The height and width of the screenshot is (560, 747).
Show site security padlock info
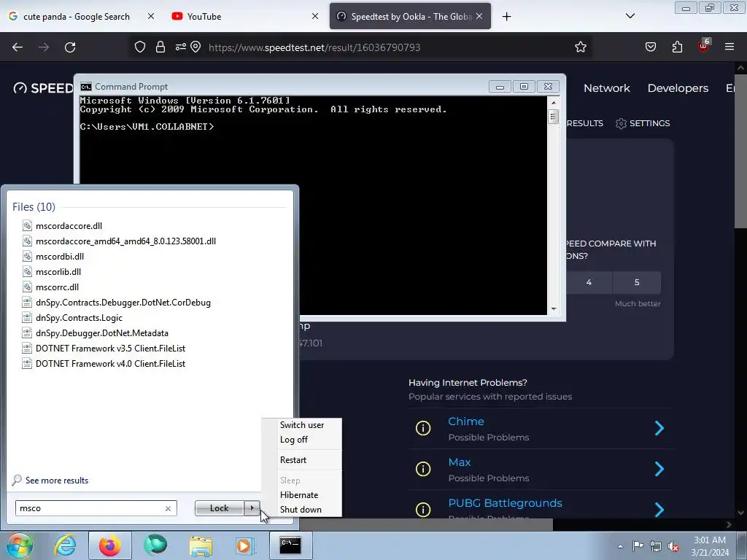(x=160, y=47)
